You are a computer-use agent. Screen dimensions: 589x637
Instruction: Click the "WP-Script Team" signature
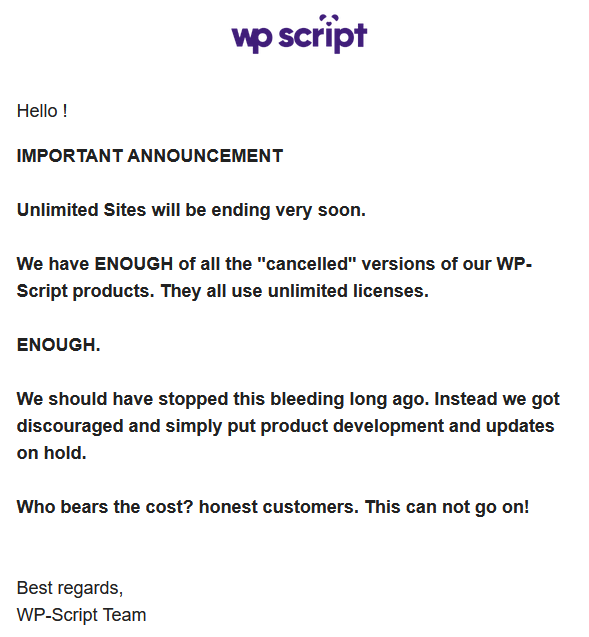pyautogui.click(x=81, y=615)
